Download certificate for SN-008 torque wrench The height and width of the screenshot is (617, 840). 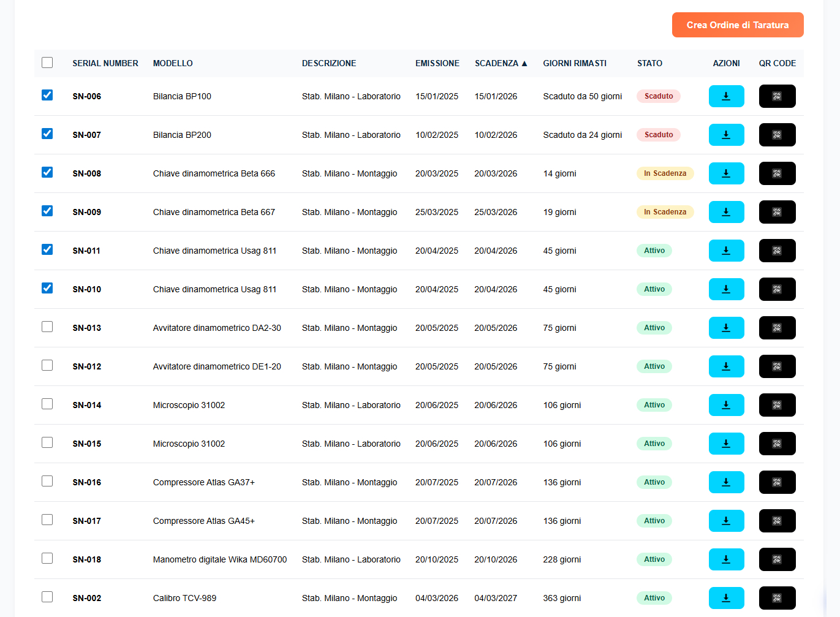point(726,173)
